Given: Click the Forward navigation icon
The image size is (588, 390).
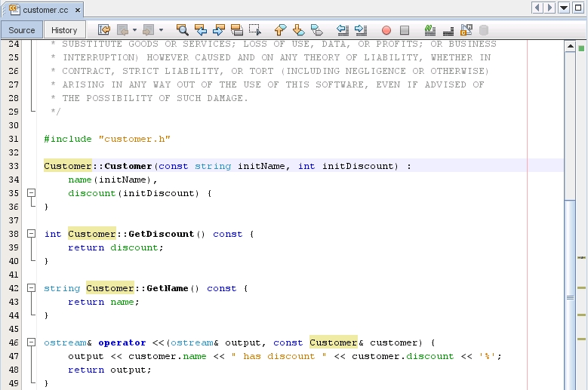Looking at the screenshot, I should [x=149, y=30].
